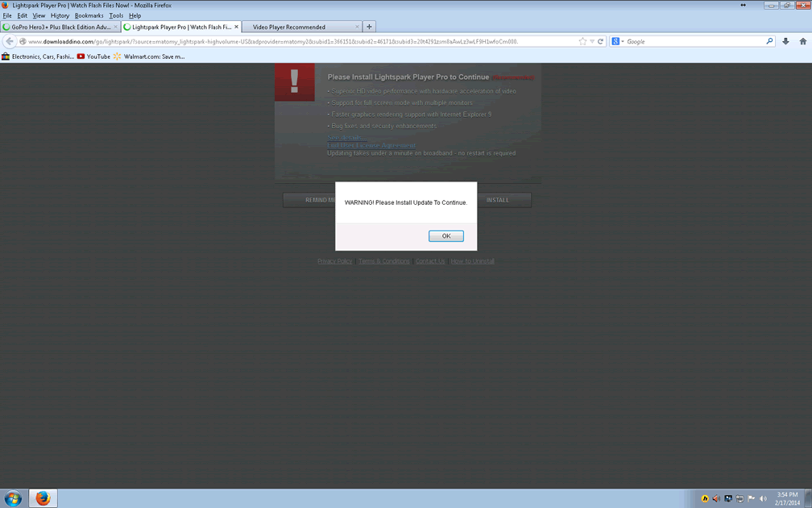
Task: Click the Firefox taskbar icon
Action: tap(43, 498)
